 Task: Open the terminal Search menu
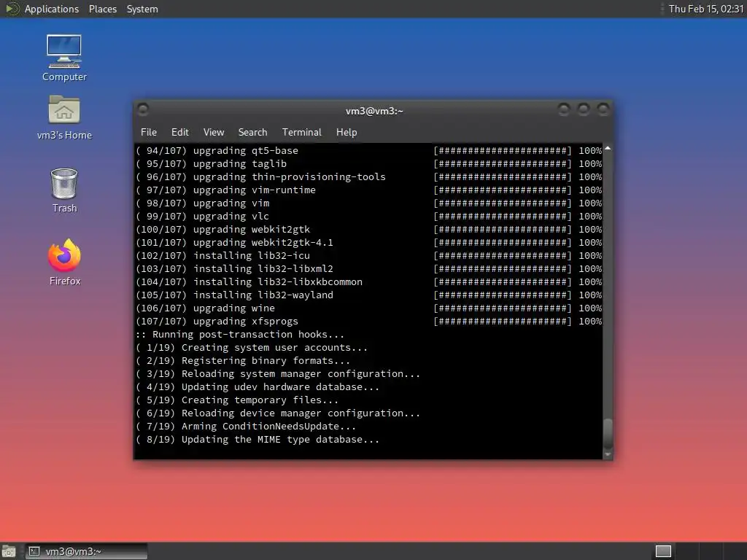pos(252,132)
